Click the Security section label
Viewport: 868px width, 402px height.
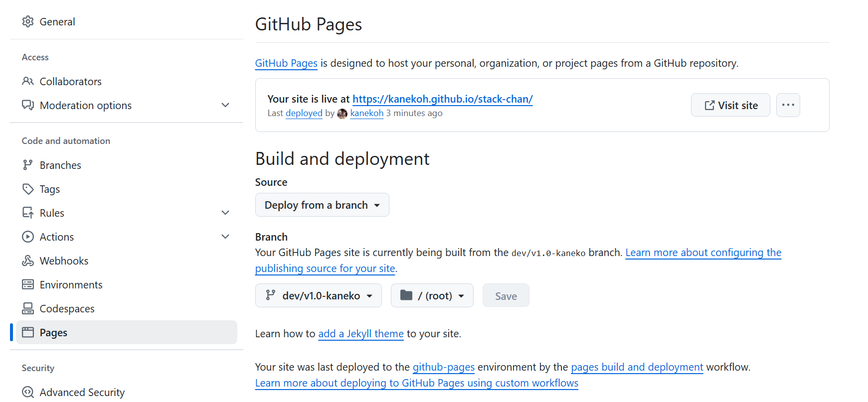[38, 368]
